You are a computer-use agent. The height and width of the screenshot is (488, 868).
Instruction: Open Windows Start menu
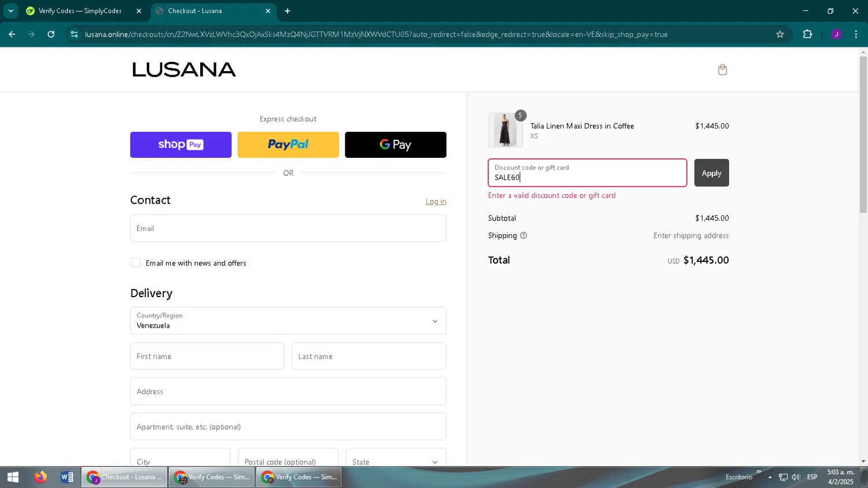(13, 477)
